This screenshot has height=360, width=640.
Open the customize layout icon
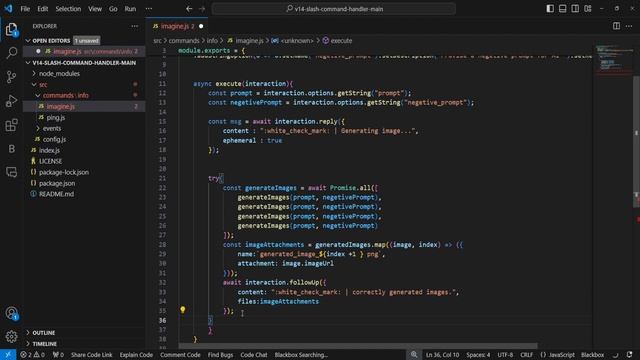point(588,9)
